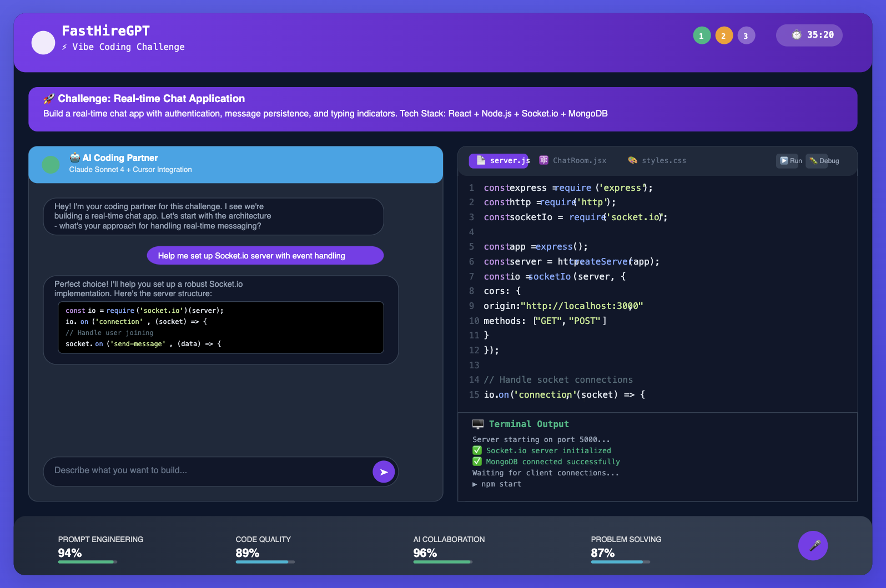Focus the 'Describe what you want to build' field

click(205, 471)
